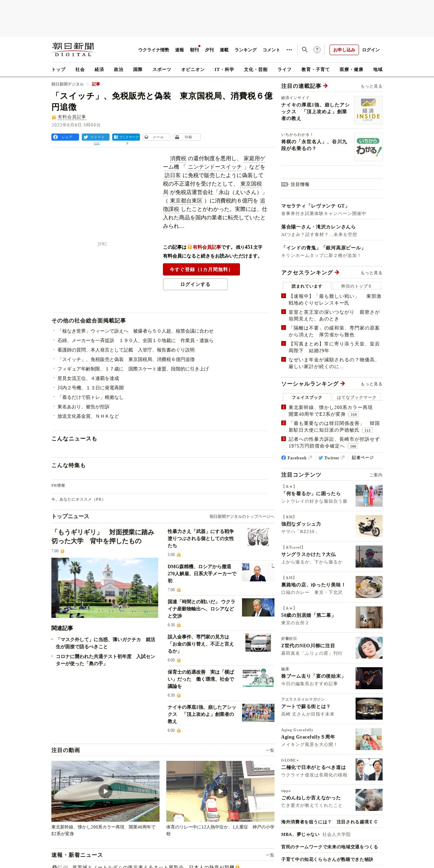Click the university campus photo

pos(105,588)
